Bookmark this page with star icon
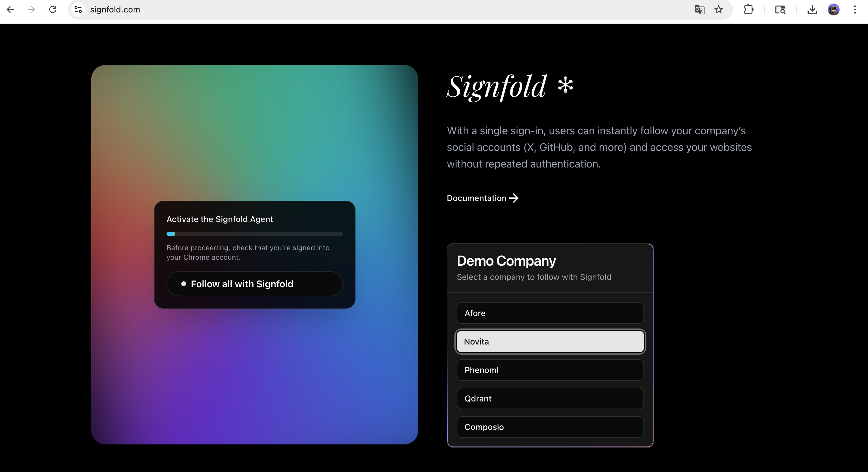 (x=718, y=9)
